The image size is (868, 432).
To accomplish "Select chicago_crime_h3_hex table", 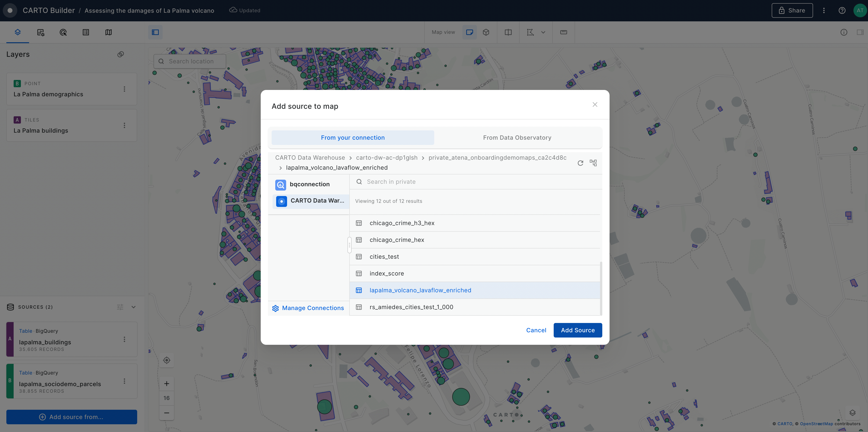I will 475,223.
